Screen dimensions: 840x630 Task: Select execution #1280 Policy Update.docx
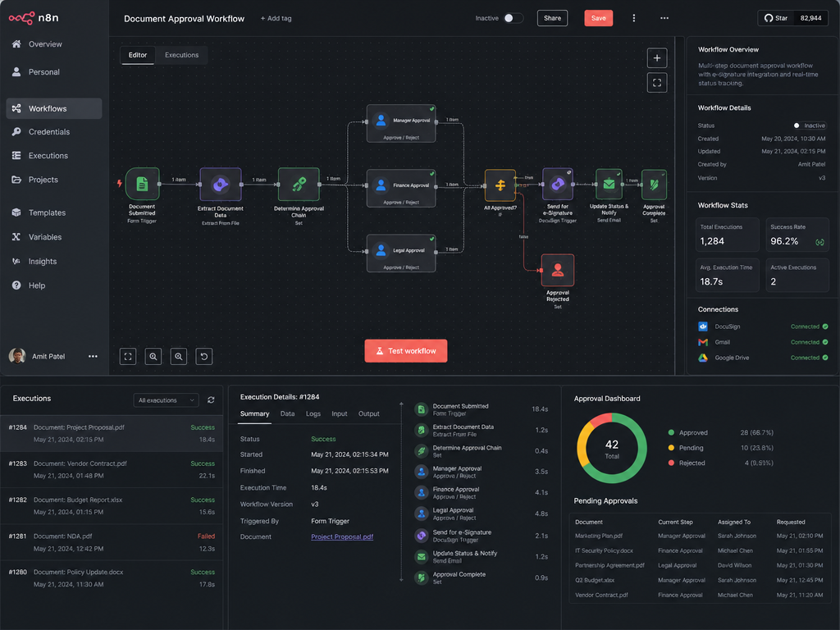tap(112, 578)
